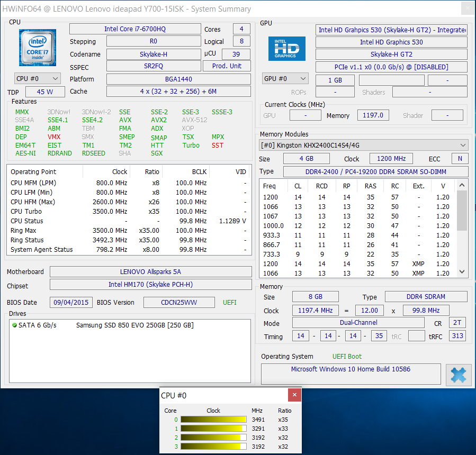
Task: Click the memory clock 1197.4 MHz field
Action: (x=316, y=311)
